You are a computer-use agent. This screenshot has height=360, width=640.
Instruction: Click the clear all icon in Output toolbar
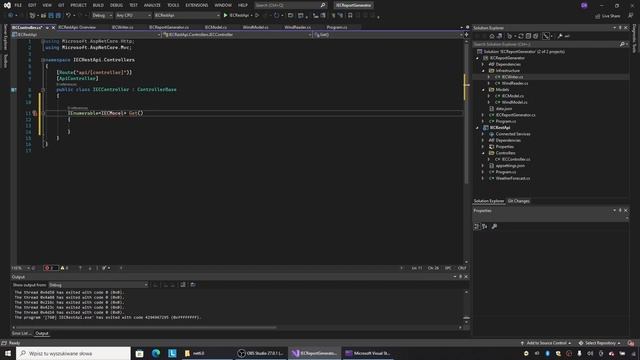click(x=183, y=285)
